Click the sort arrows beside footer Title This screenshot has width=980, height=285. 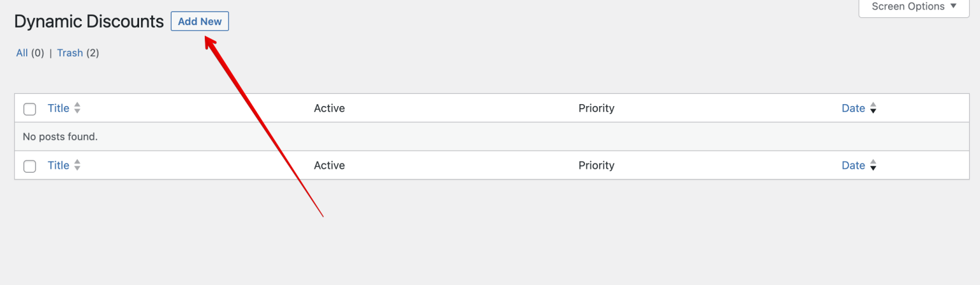77,166
